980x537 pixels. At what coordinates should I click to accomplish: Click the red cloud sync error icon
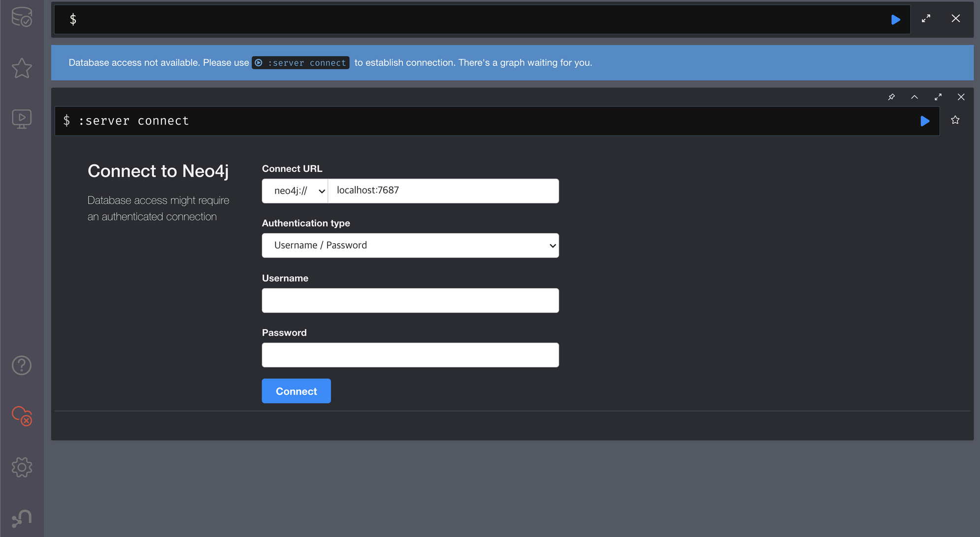(x=22, y=416)
